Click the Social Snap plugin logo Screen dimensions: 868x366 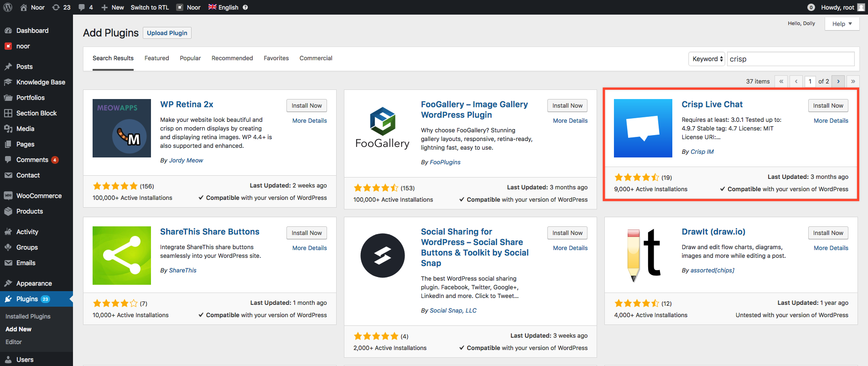coord(382,256)
